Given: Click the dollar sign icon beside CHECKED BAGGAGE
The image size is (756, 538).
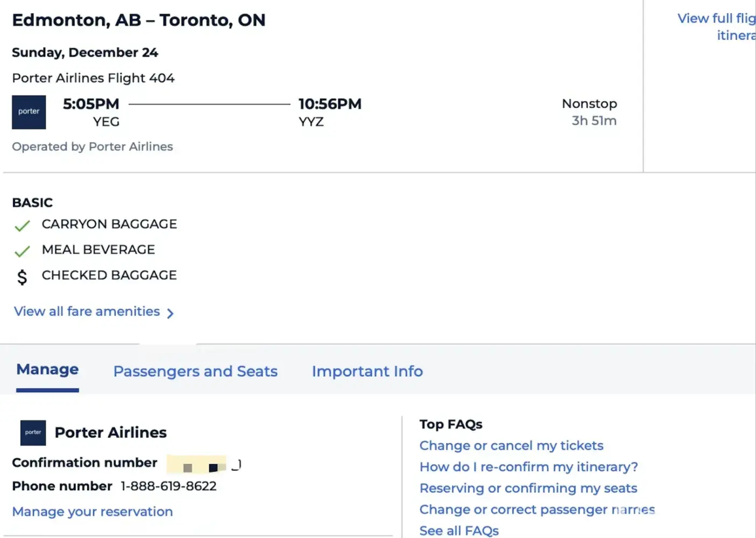Looking at the screenshot, I should point(22,277).
